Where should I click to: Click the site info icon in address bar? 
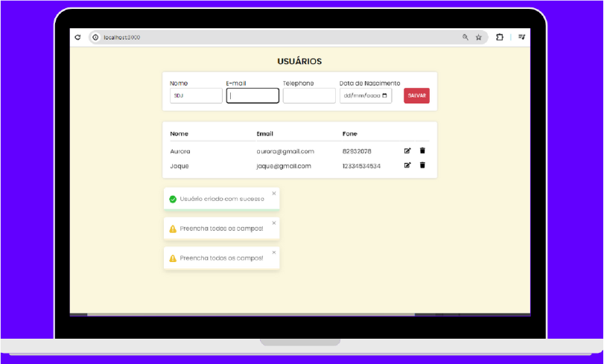pos(95,37)
